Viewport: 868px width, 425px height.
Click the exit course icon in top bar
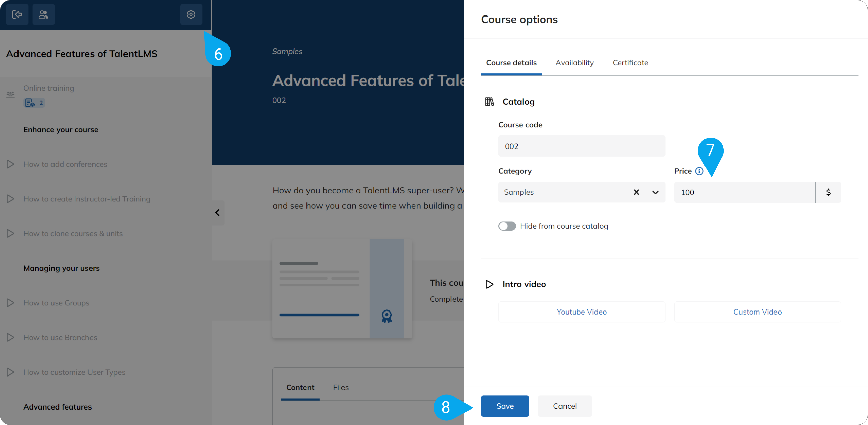[x=17, y=14]
